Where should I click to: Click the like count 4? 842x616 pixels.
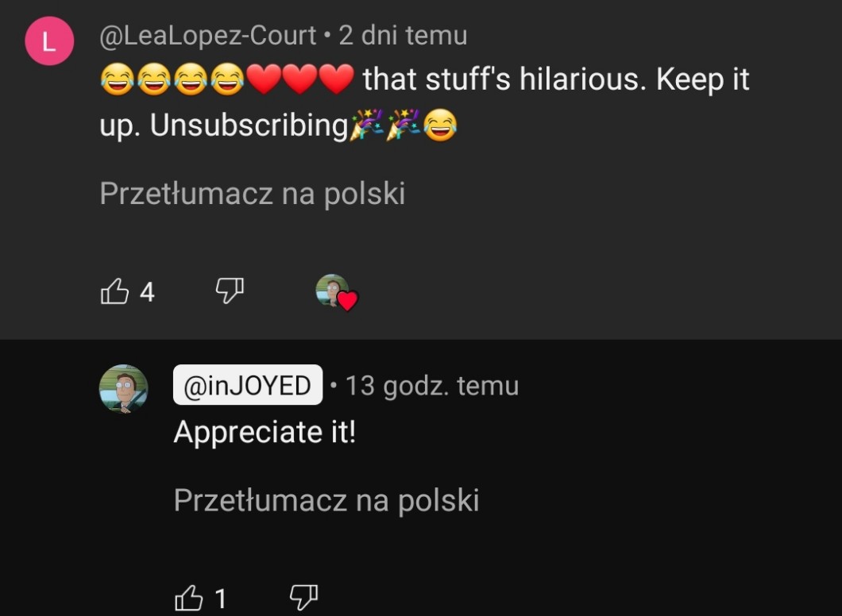pyautogui.click(x=147, y=293)
